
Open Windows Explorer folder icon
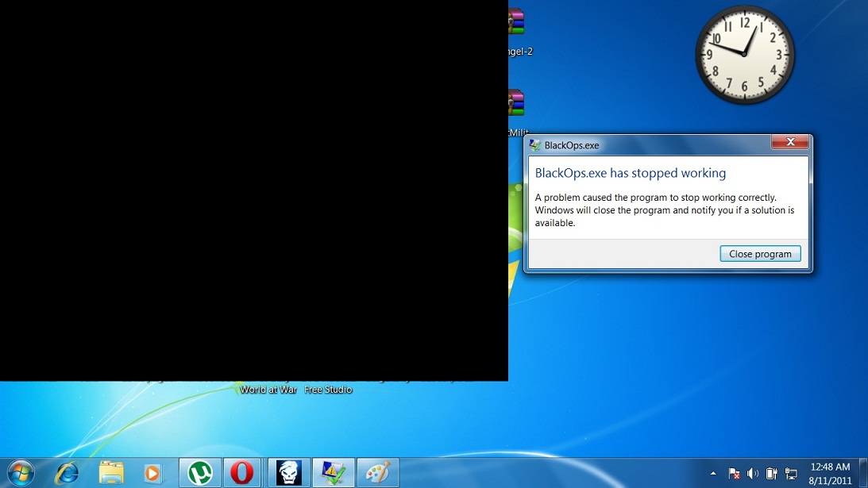point(110,473)
